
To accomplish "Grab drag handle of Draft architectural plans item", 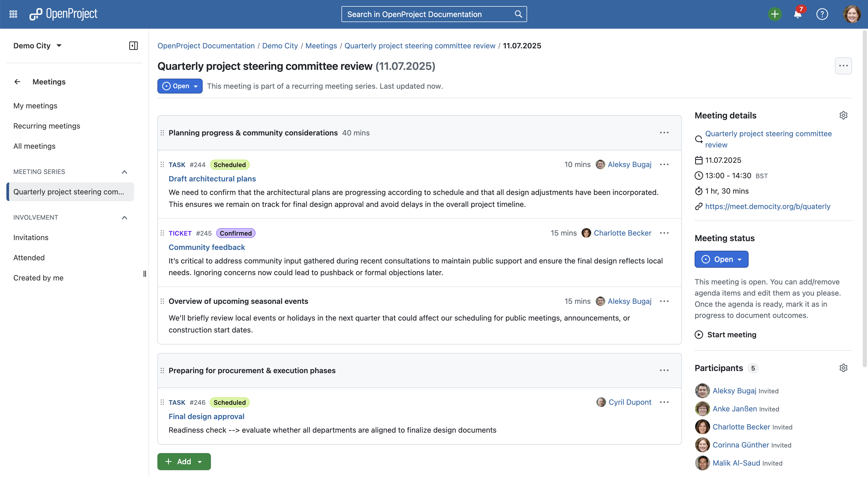I will pyautogui.click(x=162, y=165).
